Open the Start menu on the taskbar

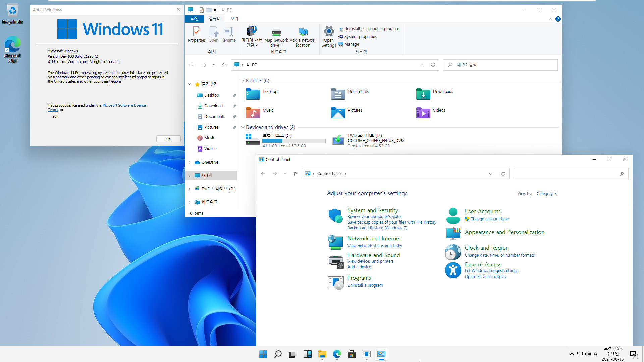click(x=263, y=354)
